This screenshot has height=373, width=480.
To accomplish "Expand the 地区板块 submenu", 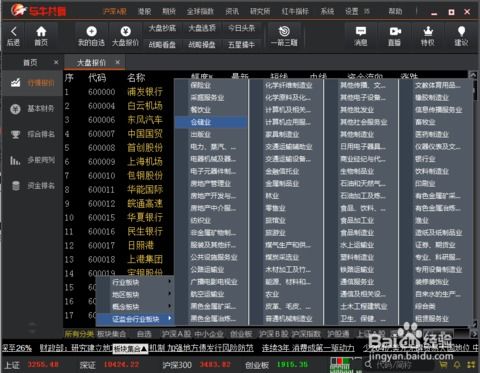I will pos(135,295).
